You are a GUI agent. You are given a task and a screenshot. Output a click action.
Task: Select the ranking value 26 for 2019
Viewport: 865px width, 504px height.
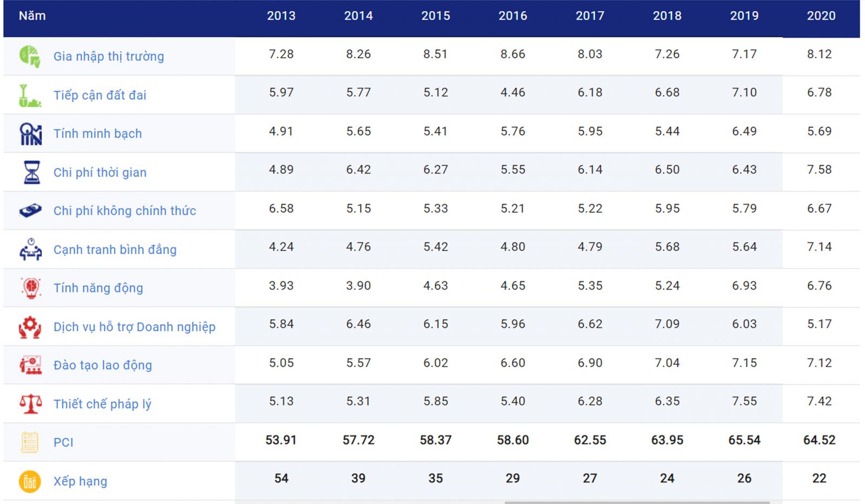point(744,479)
